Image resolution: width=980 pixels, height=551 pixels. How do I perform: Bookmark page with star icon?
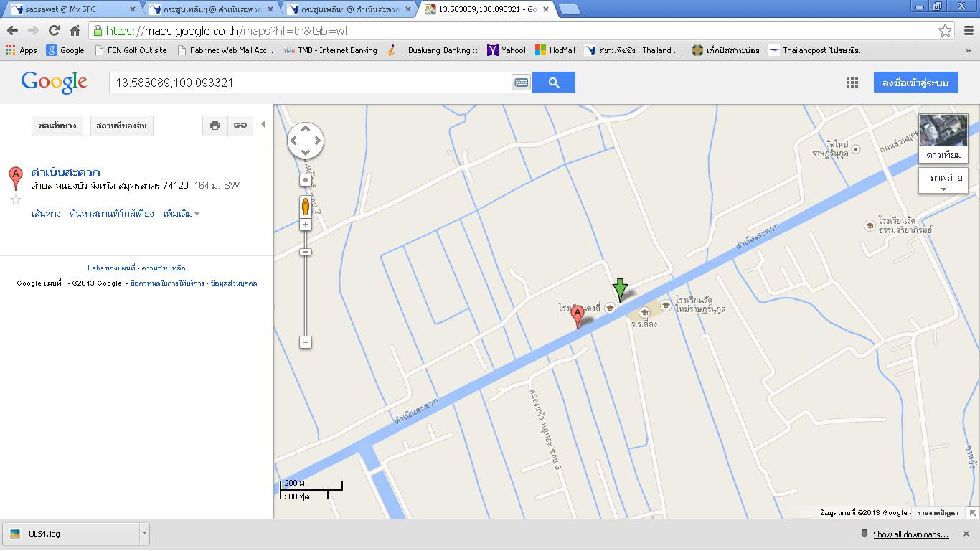click(x=946, y=31)
